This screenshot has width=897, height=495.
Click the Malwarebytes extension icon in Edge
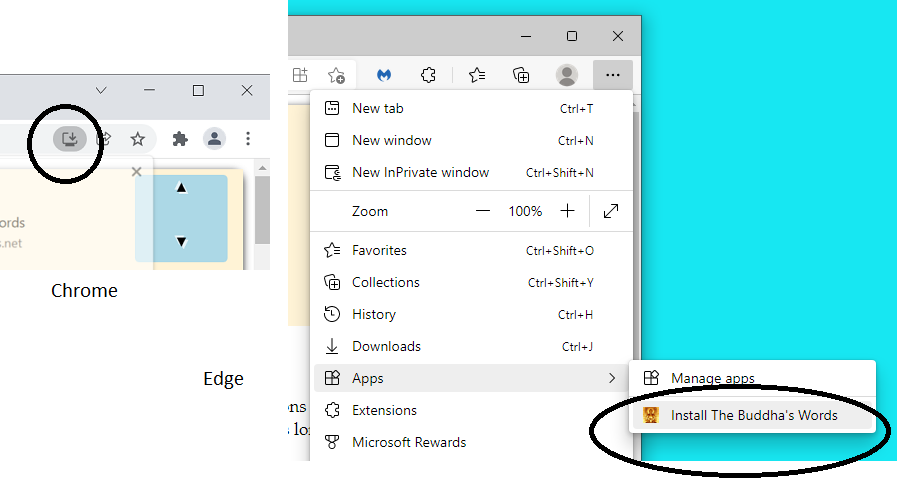click(x=384, y=75)
